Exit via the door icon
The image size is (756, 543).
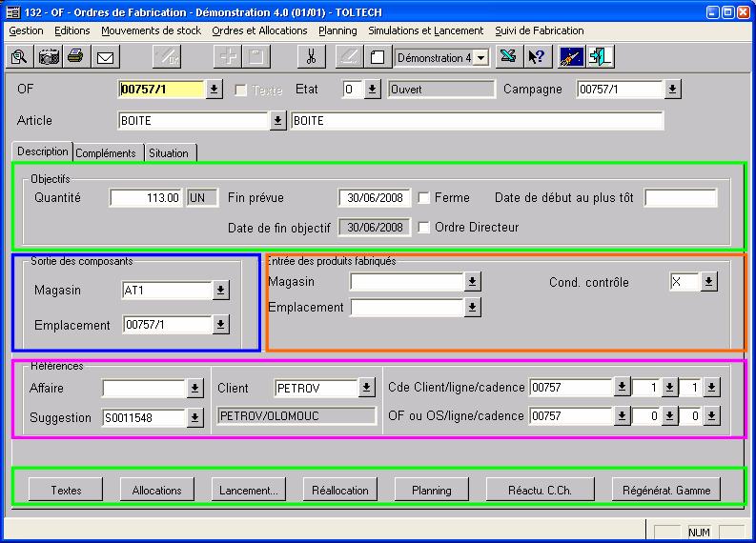(x=601, y=57)
